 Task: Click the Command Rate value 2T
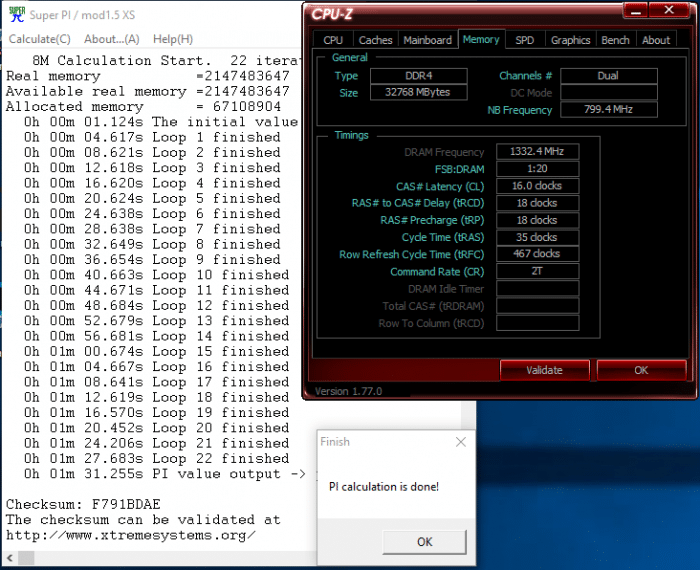tap(538, 271)
